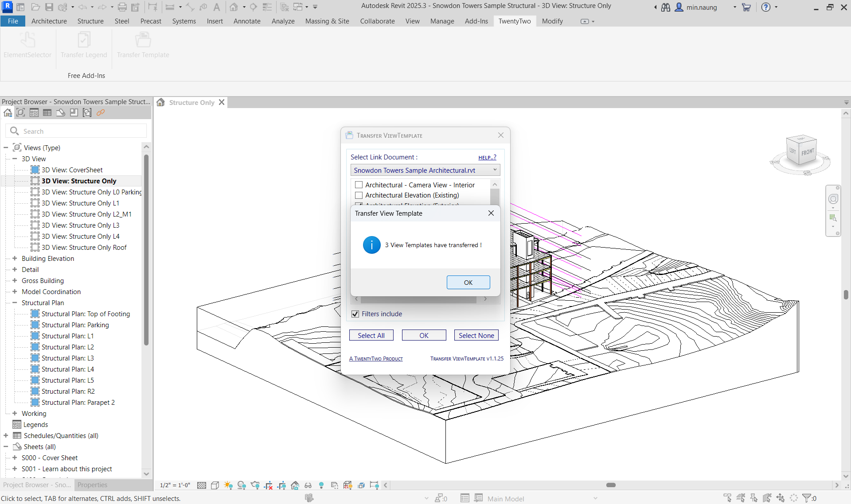
Task: Open the Analyze ribbon tab
Action: (283, 21)
